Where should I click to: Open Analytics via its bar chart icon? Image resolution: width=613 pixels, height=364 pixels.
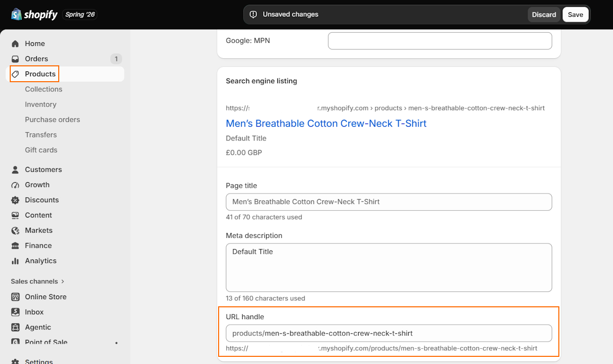[15, 261]
